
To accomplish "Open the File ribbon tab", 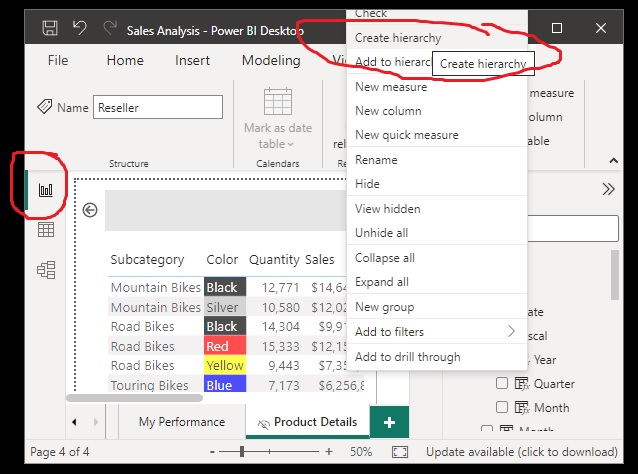I will click(58, 60).
